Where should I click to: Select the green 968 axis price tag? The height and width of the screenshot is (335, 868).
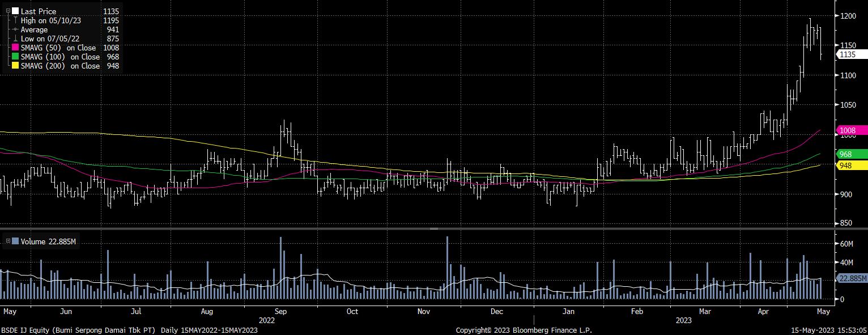(851, 154)
